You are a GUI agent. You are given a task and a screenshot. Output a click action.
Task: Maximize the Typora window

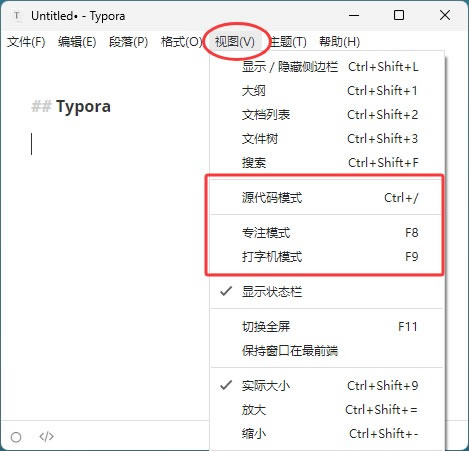point(399,15)
